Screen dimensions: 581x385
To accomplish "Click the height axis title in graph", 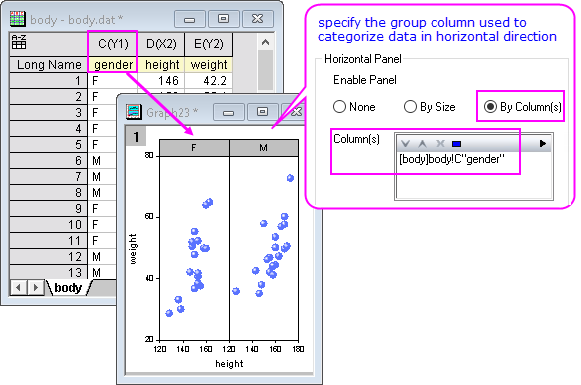I will click(x=229, y=364).
